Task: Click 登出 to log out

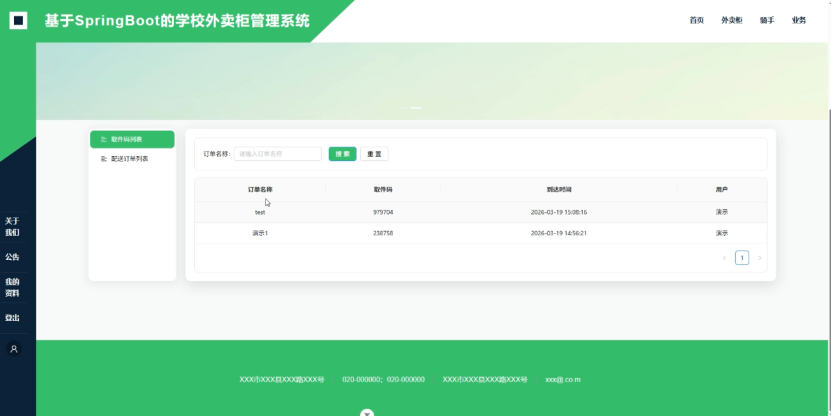Action: (x=12, y=318)
